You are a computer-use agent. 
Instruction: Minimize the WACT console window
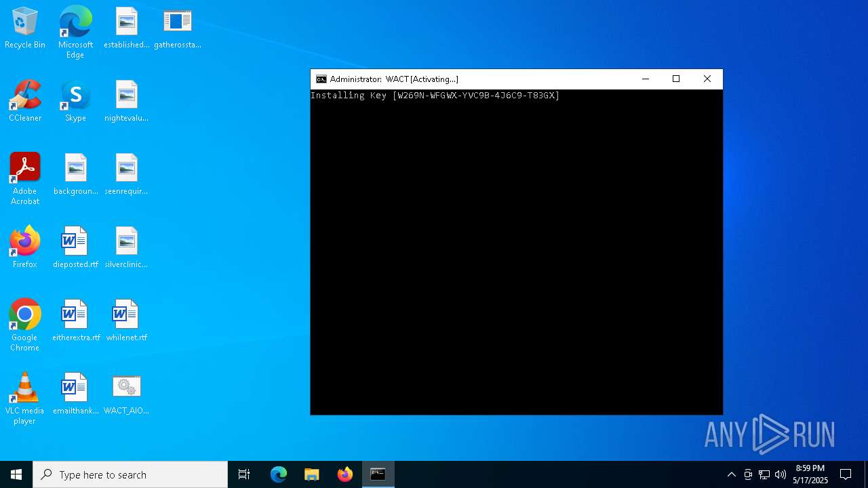[646, 79]
